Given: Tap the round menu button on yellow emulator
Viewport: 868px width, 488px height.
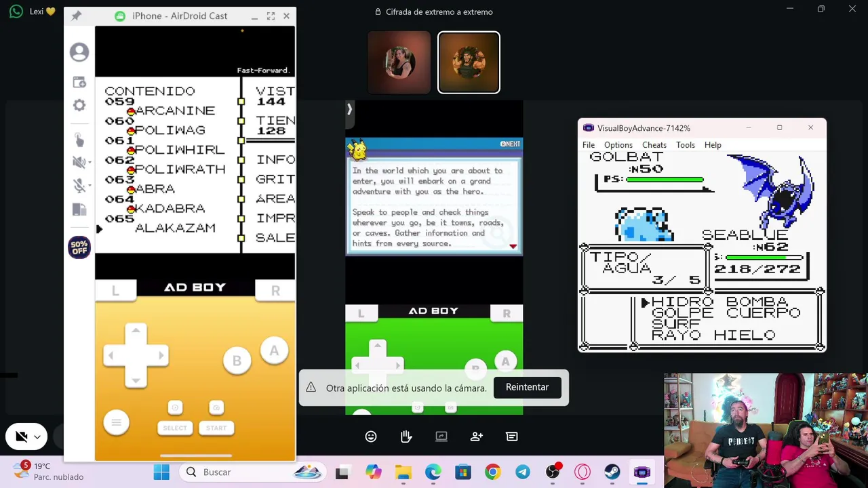Looking at the screenshot, I should point(116,422).
